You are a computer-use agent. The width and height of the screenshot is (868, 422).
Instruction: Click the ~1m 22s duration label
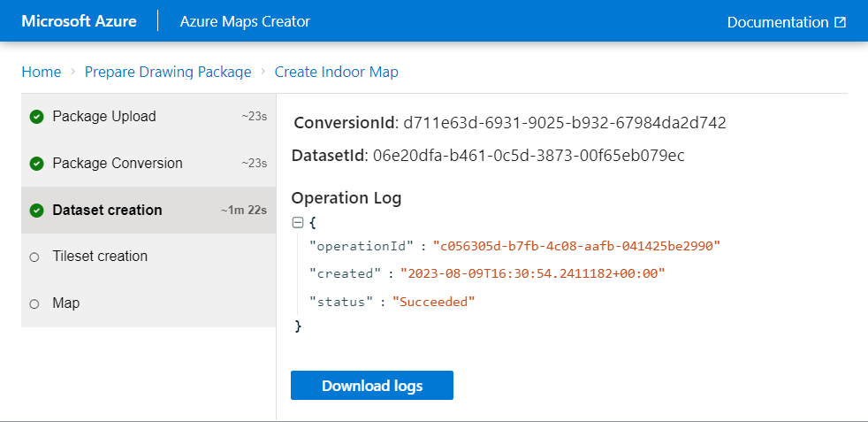(x=244, y=211)
